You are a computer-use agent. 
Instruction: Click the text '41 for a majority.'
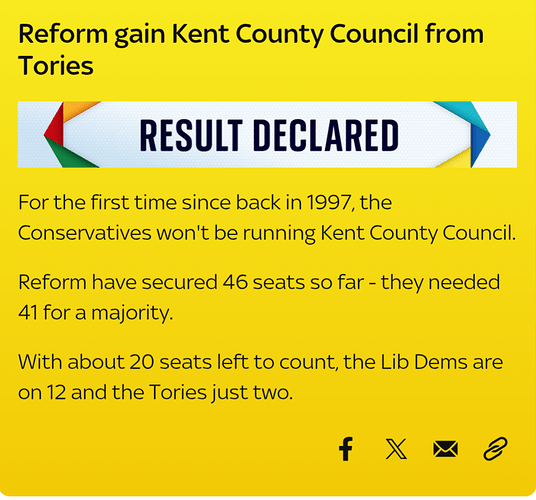pyautogui.click(x=95, y=313)
